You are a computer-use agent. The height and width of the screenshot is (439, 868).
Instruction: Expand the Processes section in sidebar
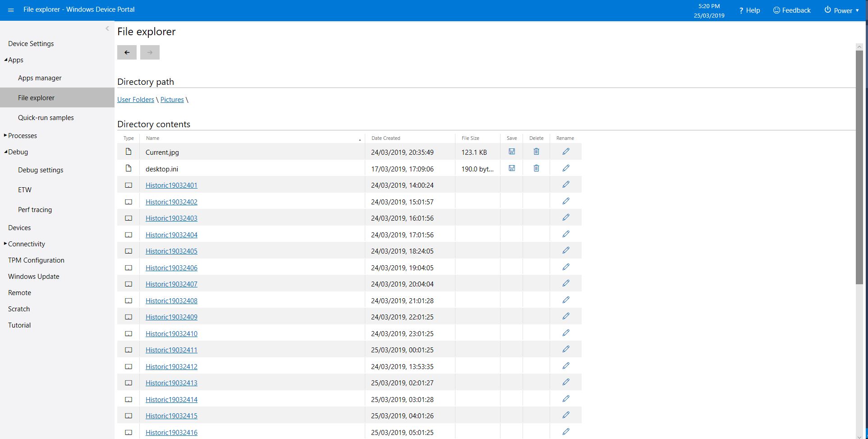5,135
